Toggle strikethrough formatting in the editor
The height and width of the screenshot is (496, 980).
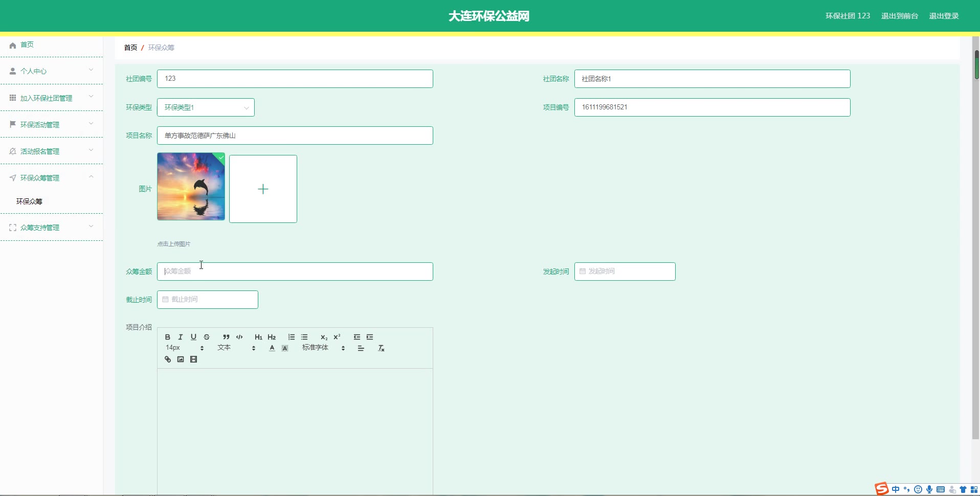[x=207, y=337]
